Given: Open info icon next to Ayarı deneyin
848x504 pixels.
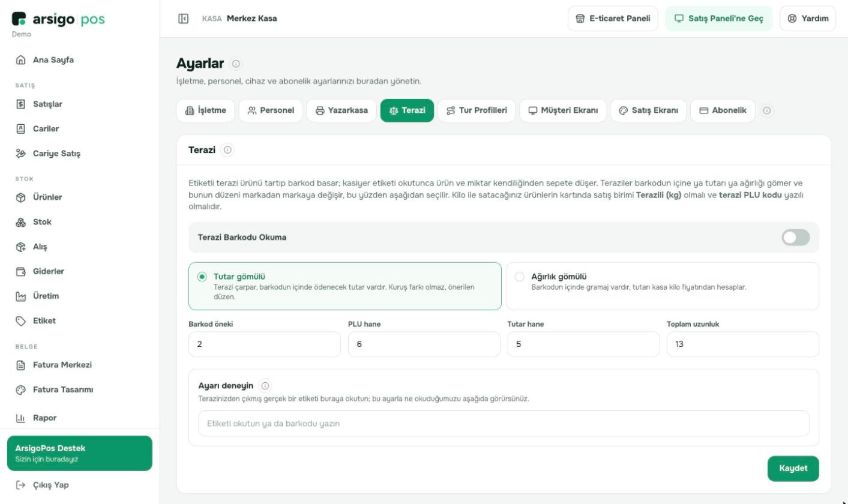Looking at the screenshot, I should click(265, 386).
